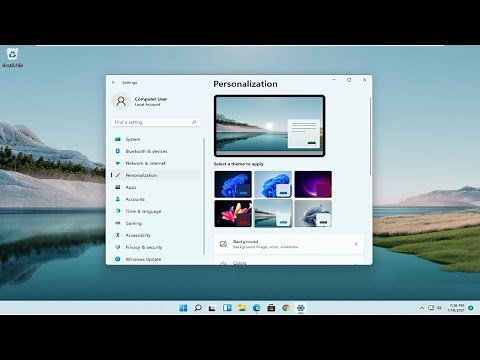Open taskbar Search
Screen dimensions: 480x360
[x=198, y=308]
